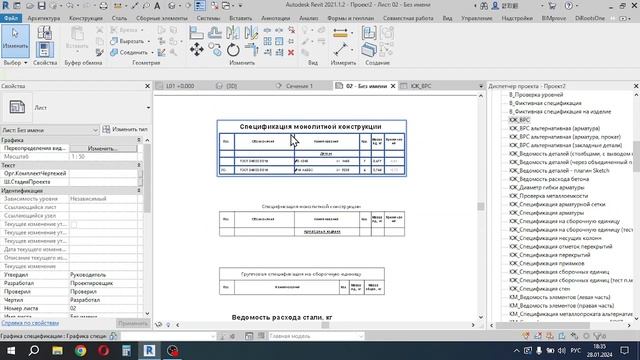Screen dimensions: 640x360
Task: Select Mirror - Draw Axis tool
Action: point(251,32)
